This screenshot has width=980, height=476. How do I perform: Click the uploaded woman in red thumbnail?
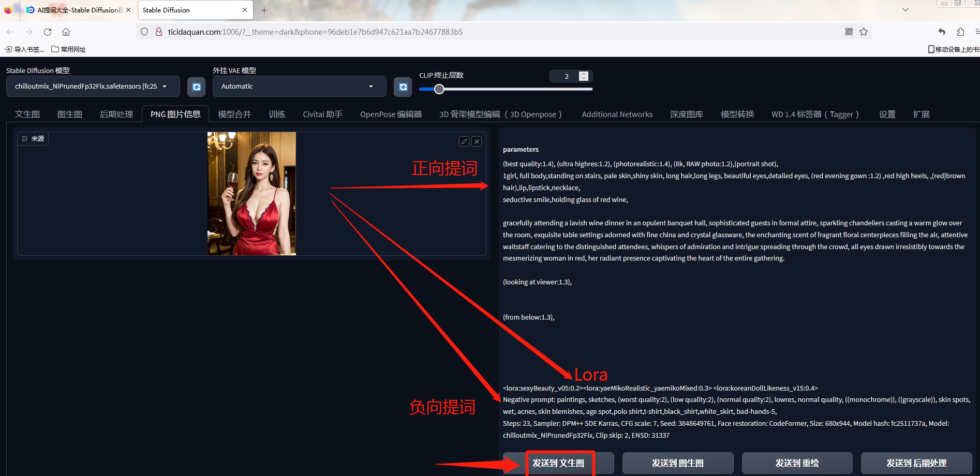pos(251,193)
